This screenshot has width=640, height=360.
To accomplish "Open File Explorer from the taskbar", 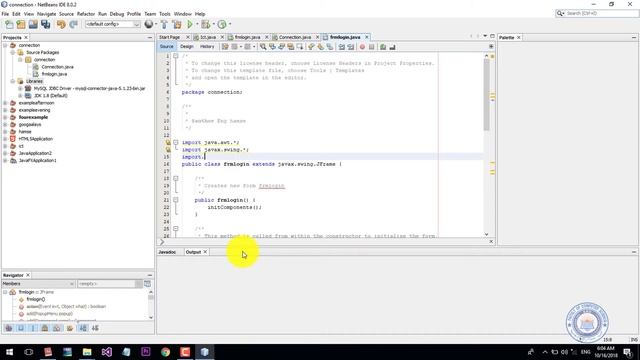I will click(x=87, y=352).
